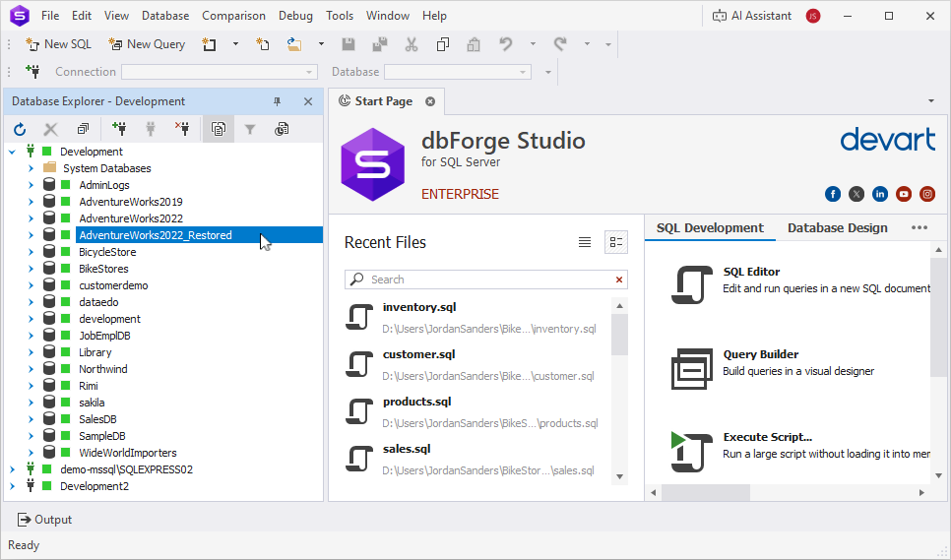The height and width of the screenshot is (560, 951).
Task: Open the Database menu
Action: [165, 16]
